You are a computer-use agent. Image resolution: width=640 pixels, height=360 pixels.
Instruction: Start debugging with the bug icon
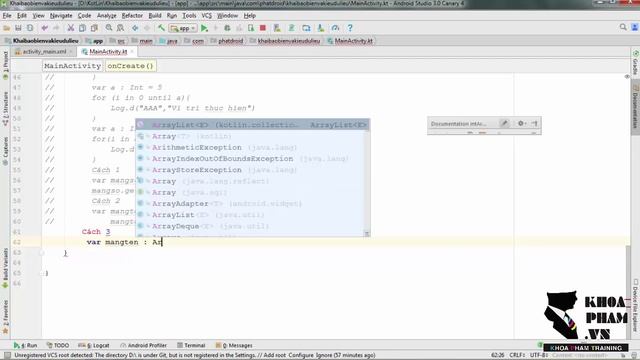(x=227, y=28)
